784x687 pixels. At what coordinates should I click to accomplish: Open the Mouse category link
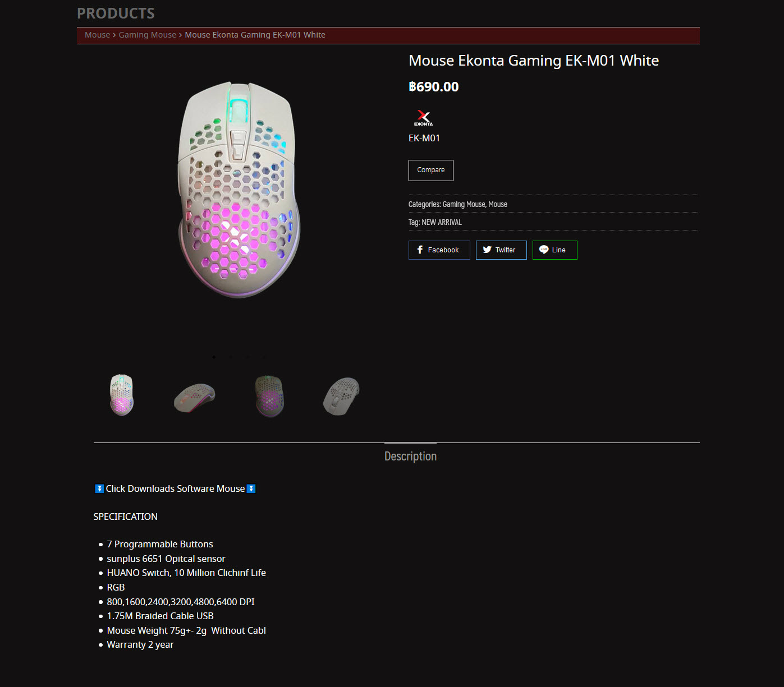coord(498,205)
